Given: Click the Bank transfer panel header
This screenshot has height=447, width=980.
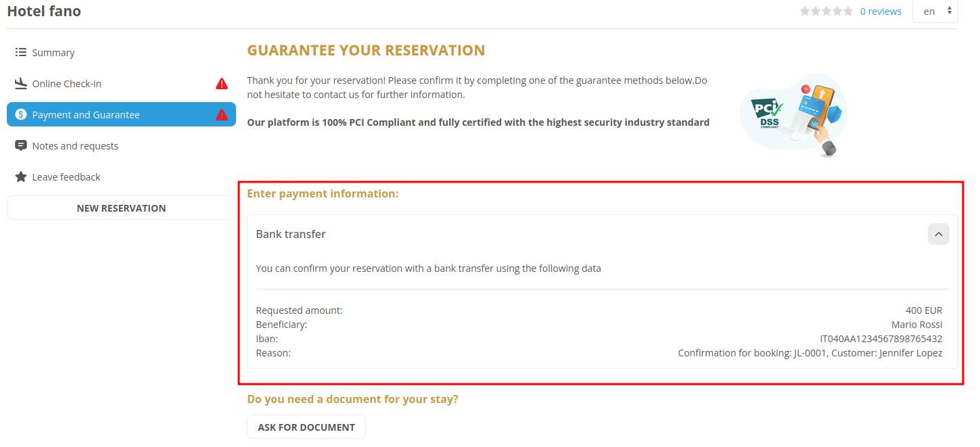Looking at the screenshot, I should point(602,234).
